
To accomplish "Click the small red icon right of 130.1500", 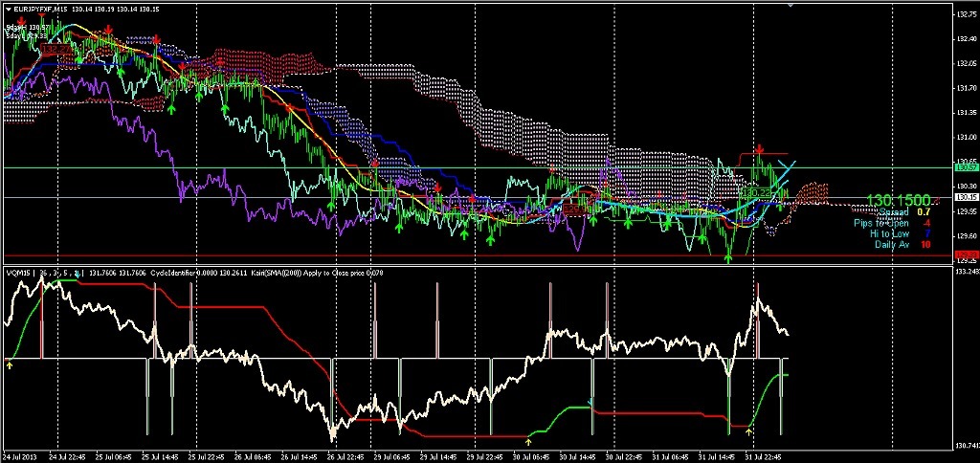I will pyautogui.click(x=938, y=200).
